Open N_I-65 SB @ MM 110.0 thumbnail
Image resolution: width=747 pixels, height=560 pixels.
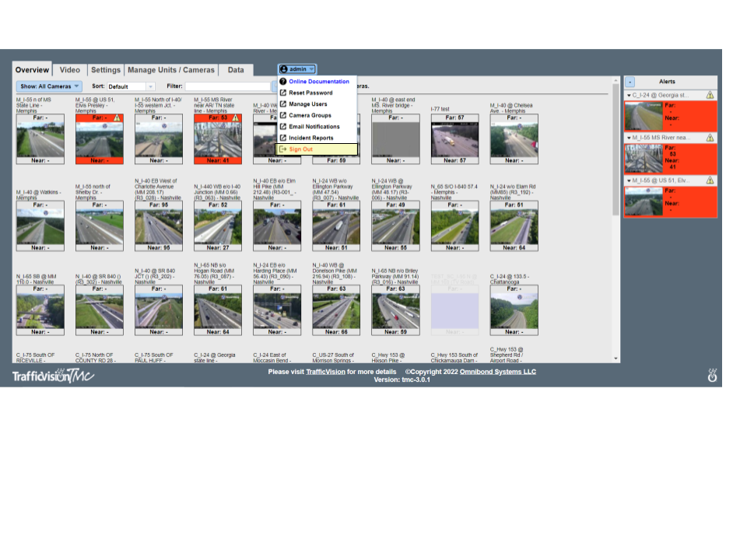click(x=40, y=310)
